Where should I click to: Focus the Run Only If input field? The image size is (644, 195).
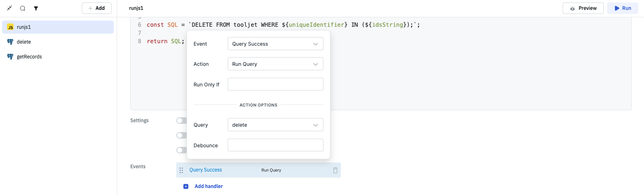(275, 84)
